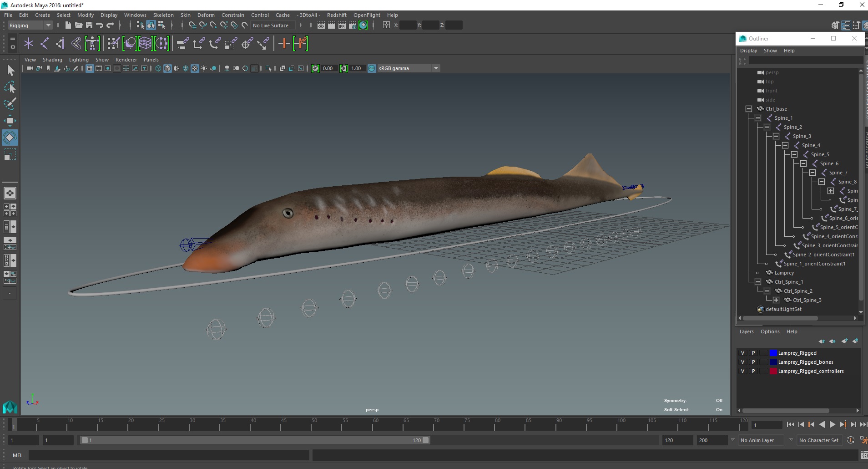Screen dimensions: 868x469
Task: Click the Undo arrow icon
Action: click(100, 25)
